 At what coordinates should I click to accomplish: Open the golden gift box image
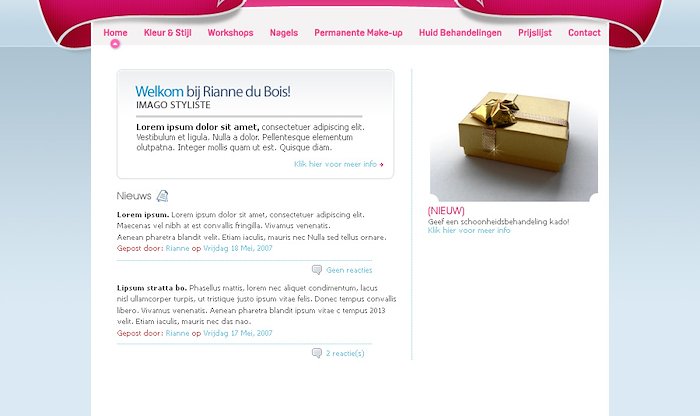click(x=513, y=135)
